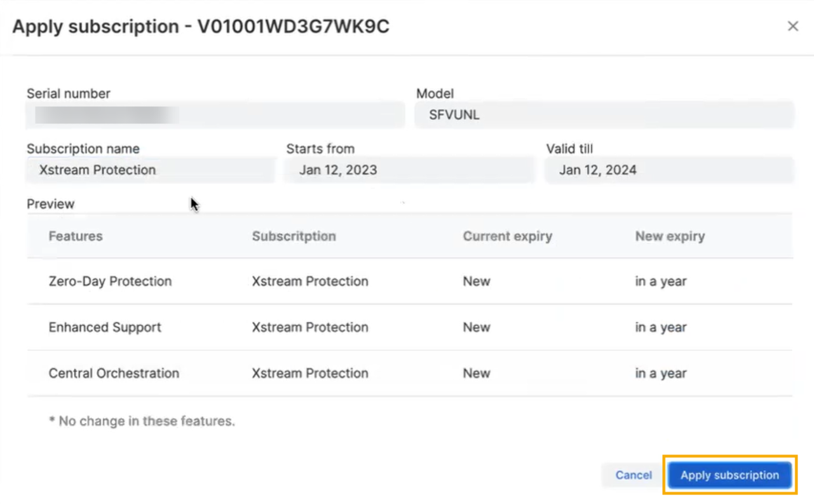The height and width of the screenshot is (504, 814).
Task: Click the Model field showing SFVUNL
Action: (604, 114)
